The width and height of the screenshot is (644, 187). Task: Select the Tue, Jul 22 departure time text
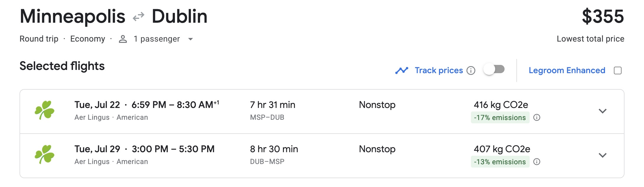[x=147, y=105]
